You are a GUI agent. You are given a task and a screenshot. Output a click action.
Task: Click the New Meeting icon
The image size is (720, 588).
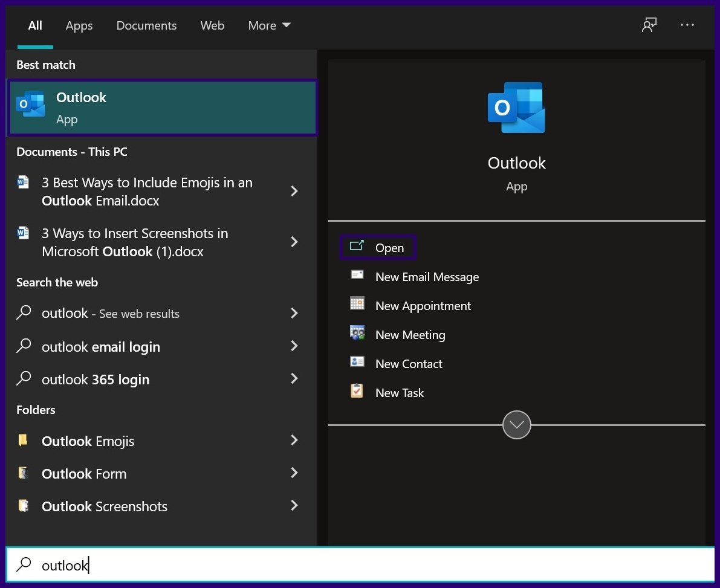(x=357, y=333)
